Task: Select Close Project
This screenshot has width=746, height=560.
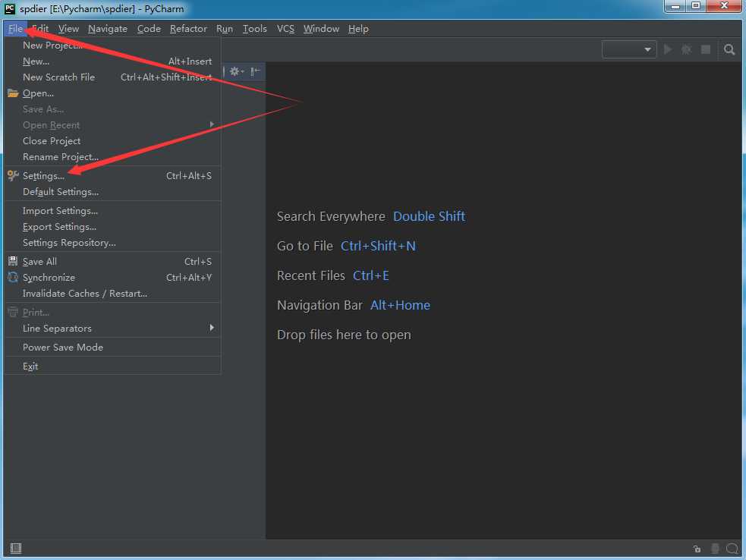Action: tap(112, 141)
